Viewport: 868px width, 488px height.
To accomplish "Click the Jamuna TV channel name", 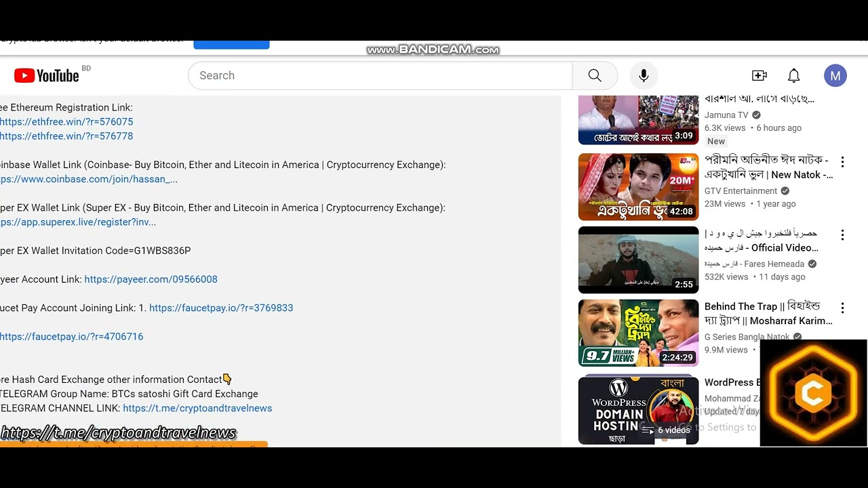I will [x=726, y=115].
